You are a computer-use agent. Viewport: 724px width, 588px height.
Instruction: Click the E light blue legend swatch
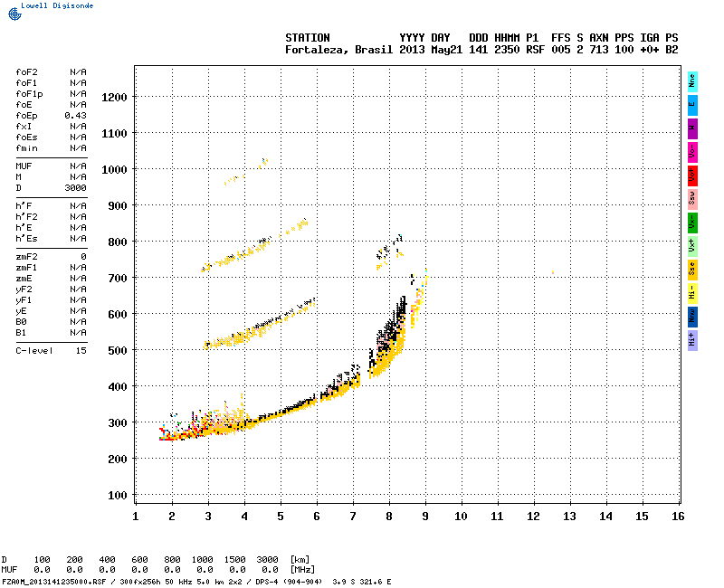(x=692, y=105)
